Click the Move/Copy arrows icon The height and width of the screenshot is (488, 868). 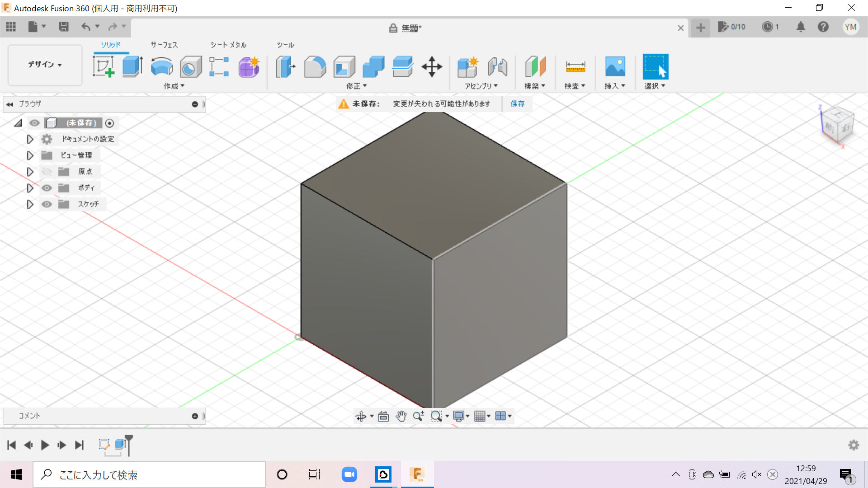click(432, 66)
